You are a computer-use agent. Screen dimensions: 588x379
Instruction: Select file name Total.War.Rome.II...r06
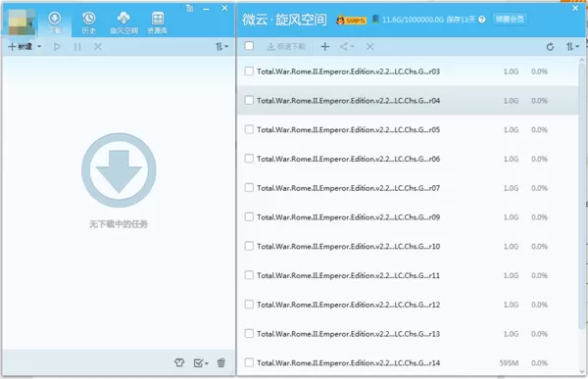(x=348, y=159)
